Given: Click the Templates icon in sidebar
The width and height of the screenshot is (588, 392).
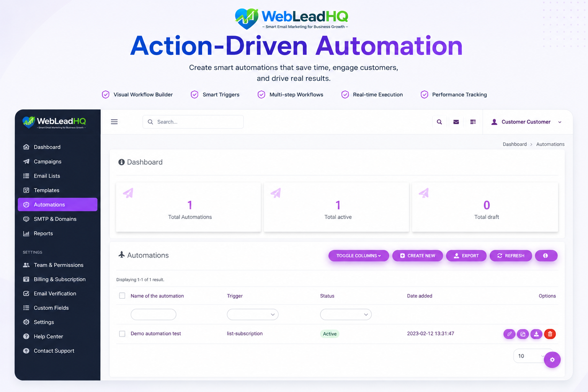Looking at the screenshot, I should 26,190.
